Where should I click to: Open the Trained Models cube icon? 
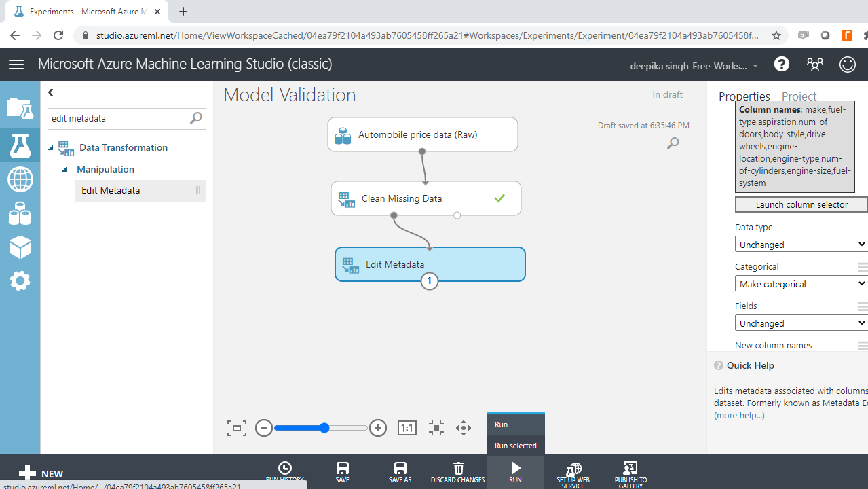(x=20, y=247)
